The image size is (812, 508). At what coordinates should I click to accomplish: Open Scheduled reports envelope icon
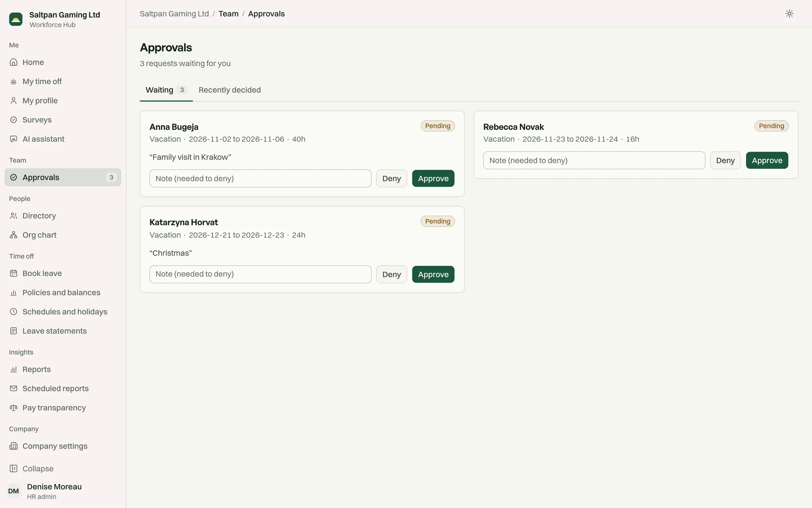coord(14,388)
